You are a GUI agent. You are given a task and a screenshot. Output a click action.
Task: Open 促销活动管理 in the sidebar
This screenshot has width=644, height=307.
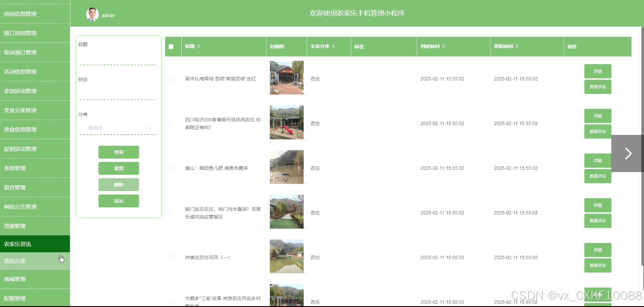coord(35,149)
